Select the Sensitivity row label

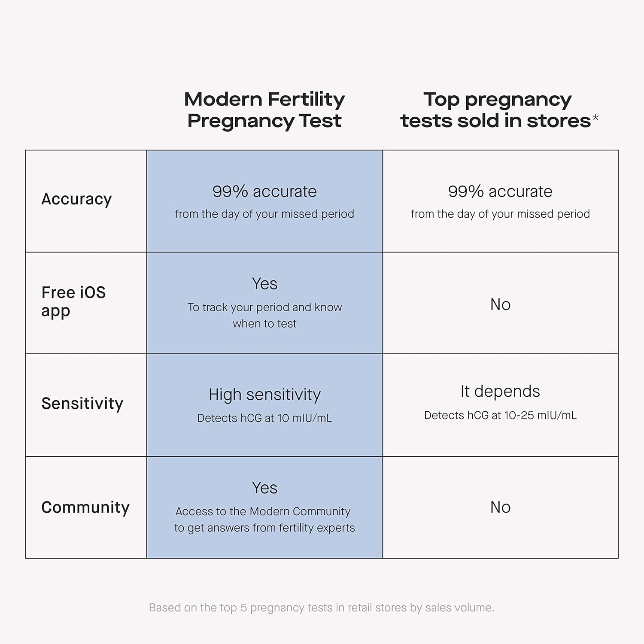[x=82, y=404]
